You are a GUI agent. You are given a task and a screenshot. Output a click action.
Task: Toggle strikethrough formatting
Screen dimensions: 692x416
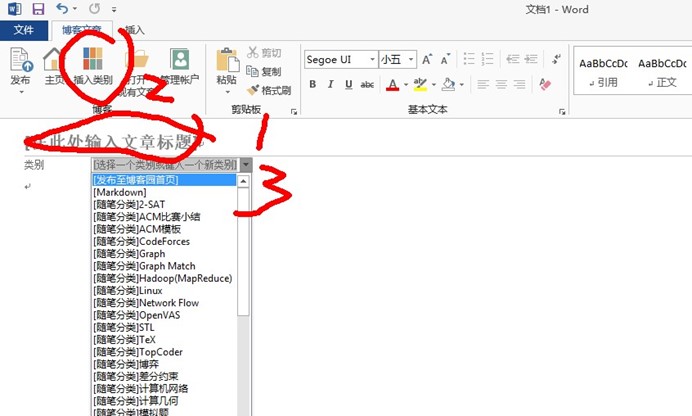pyautogui.click(x=367, y=84)
